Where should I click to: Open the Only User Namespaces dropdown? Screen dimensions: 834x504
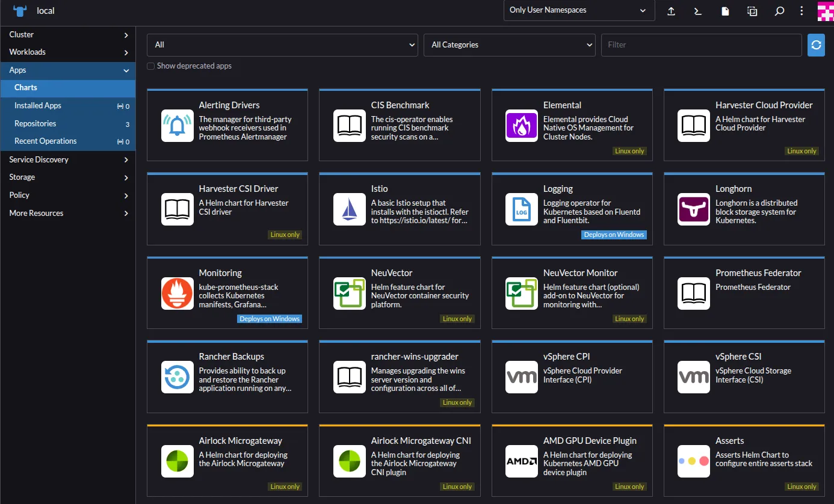(x=579, y=10)
